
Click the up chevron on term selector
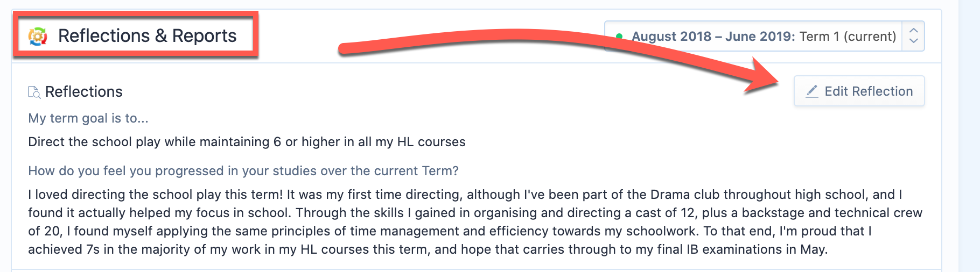tap(913, 30)
